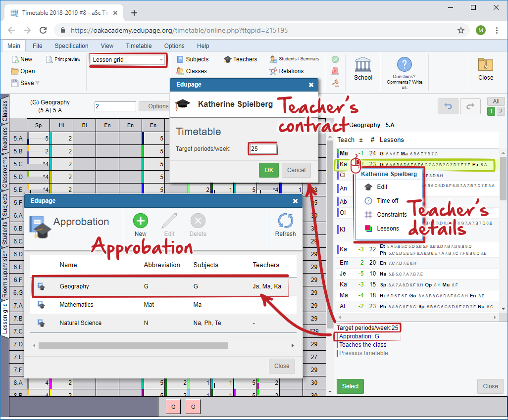The width and height of the screenshot is (508, 420).
Task: Choose Constraints in teacher context menu
Action: click(392, 215)
